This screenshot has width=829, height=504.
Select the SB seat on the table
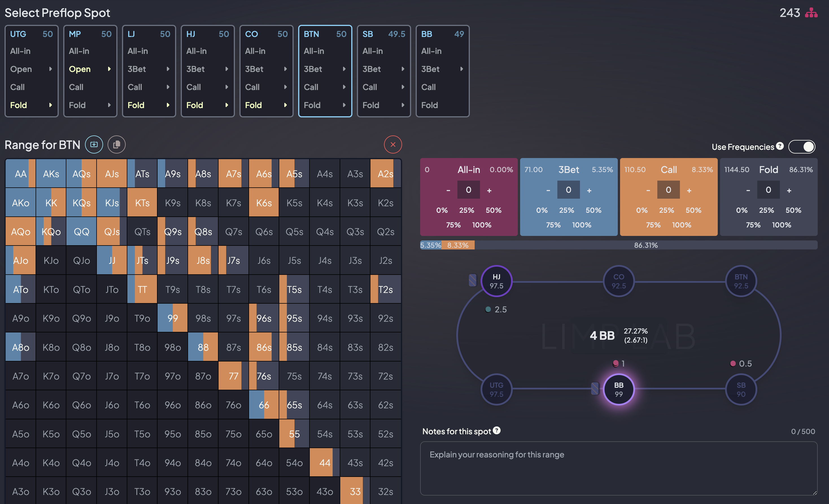tap(741, 389)
